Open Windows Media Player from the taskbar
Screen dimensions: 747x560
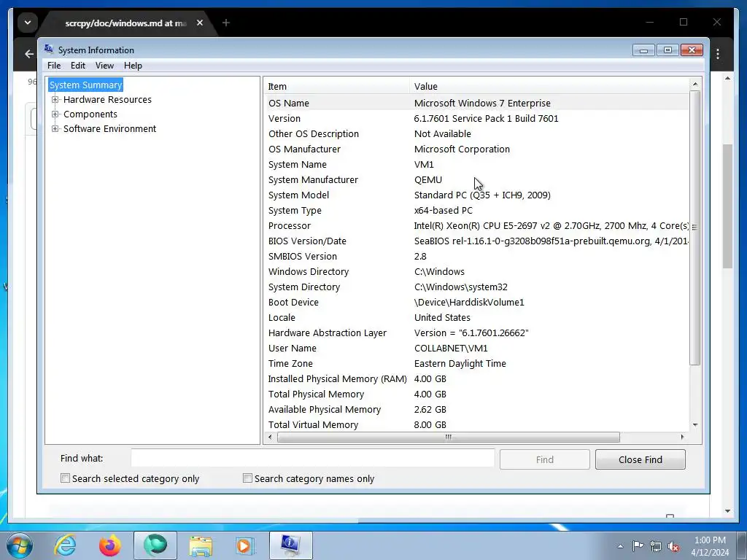245,545
